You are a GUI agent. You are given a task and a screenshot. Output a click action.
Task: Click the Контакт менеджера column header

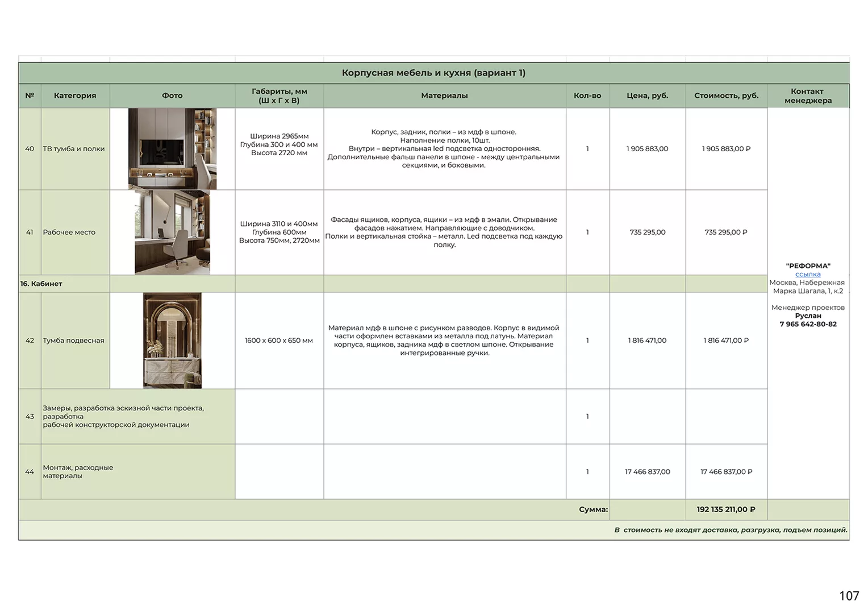807,96
